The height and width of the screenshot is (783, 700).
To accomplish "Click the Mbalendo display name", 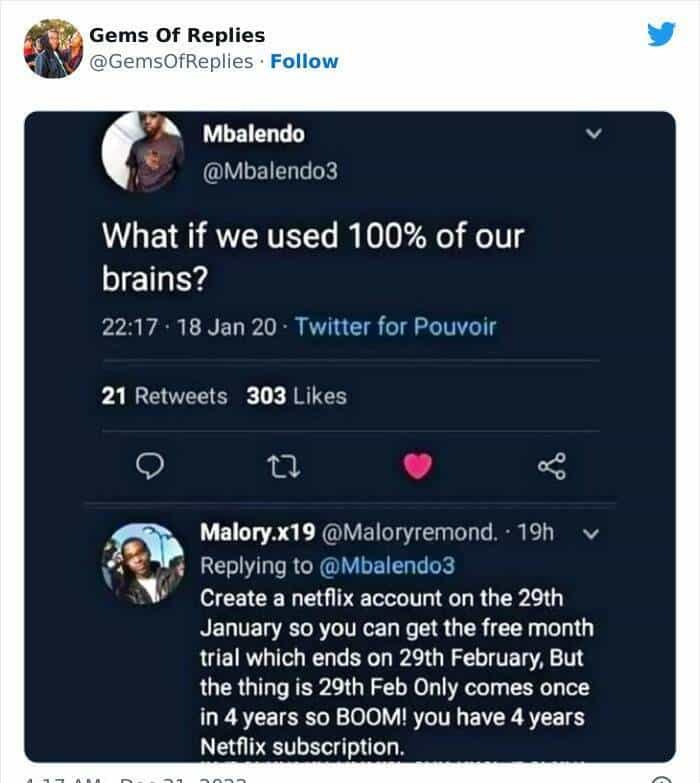I will coord(253,134).
